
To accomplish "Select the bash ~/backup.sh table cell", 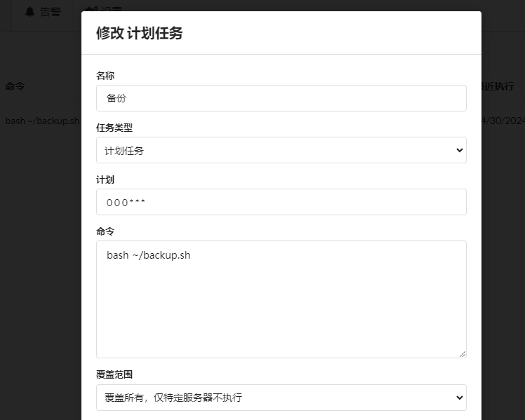I will point(42,121).
